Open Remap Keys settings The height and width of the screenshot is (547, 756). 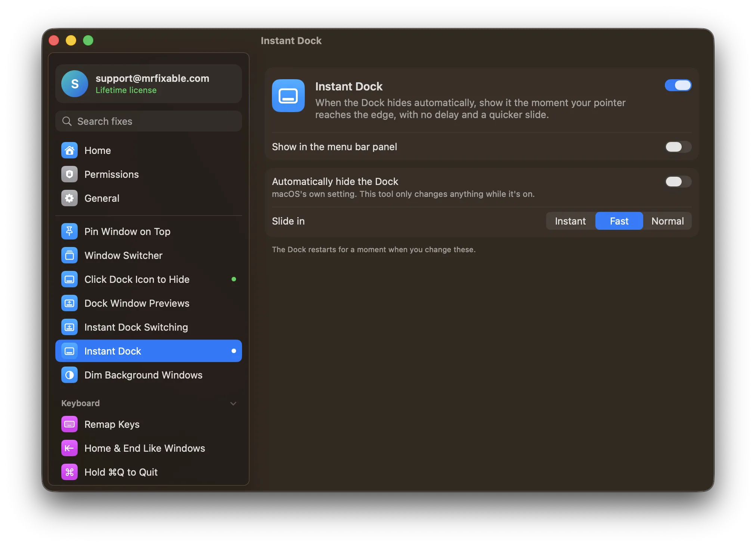[149, 424]
